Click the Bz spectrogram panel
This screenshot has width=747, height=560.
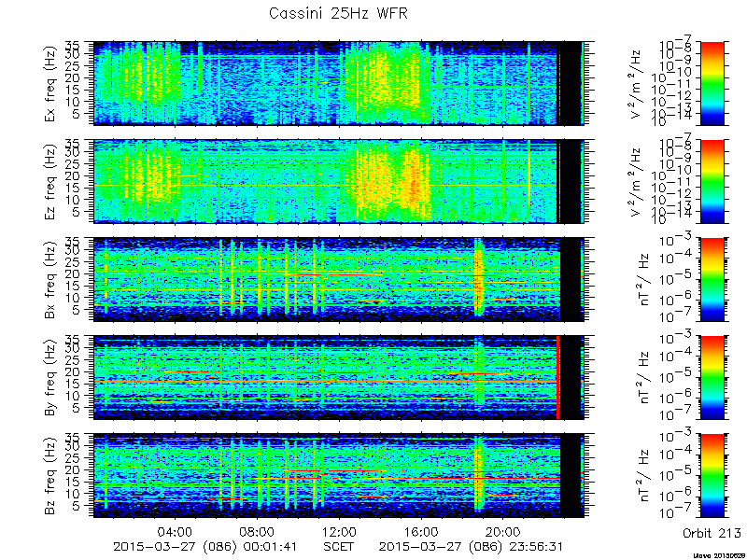coord(339,475)
